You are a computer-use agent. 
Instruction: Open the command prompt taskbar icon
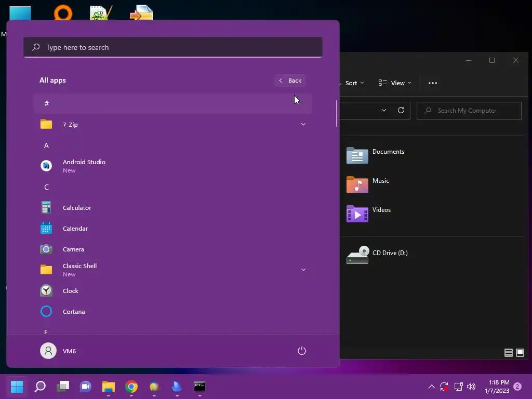tap(199, 386)
